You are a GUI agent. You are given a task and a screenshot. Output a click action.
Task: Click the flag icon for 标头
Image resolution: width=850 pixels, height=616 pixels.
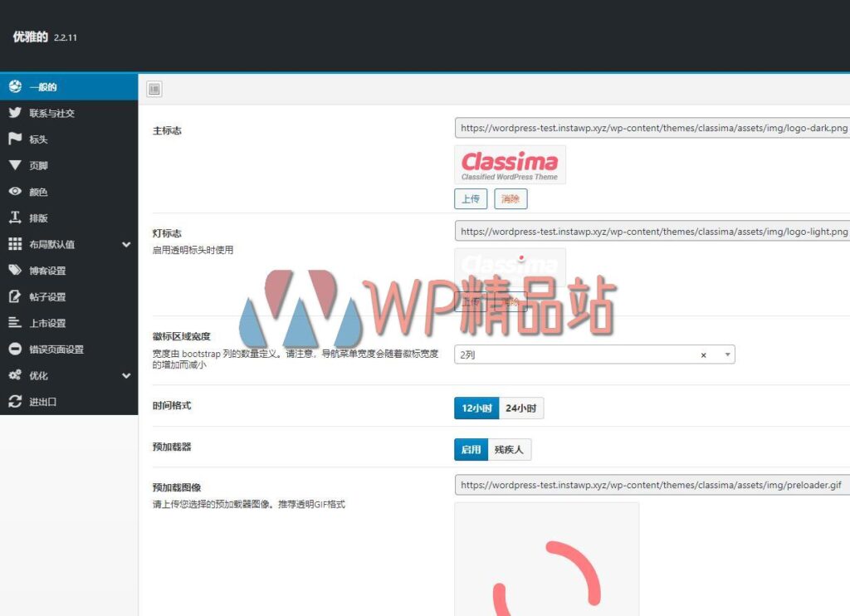coord(15,139)
